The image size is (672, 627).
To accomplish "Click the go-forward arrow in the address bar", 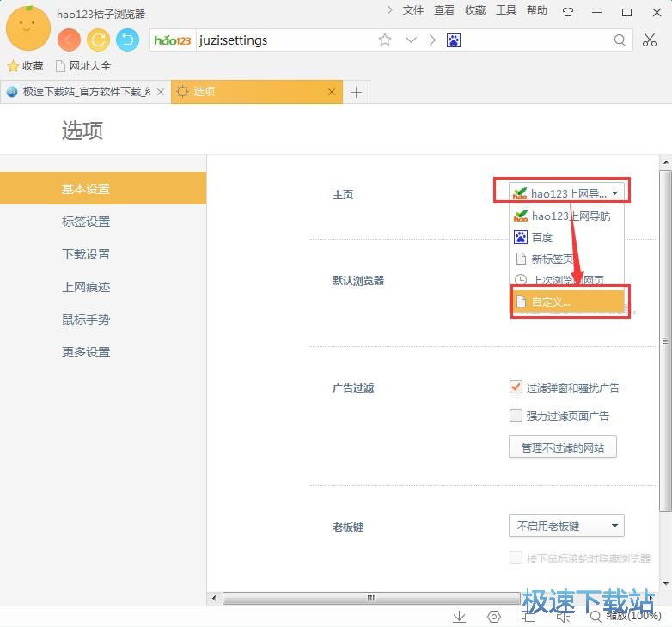I will [x=432, y=40].
